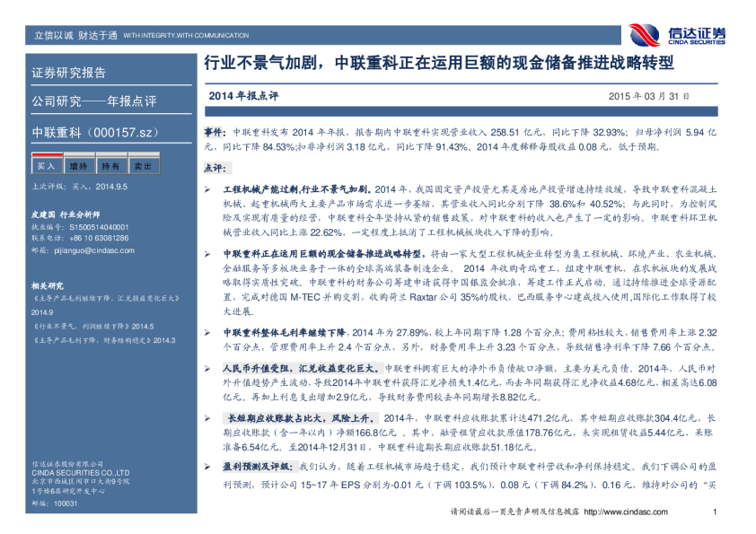
Task: Click the arrow bullet before 人民币升值受阻
Action: point(207,369)
